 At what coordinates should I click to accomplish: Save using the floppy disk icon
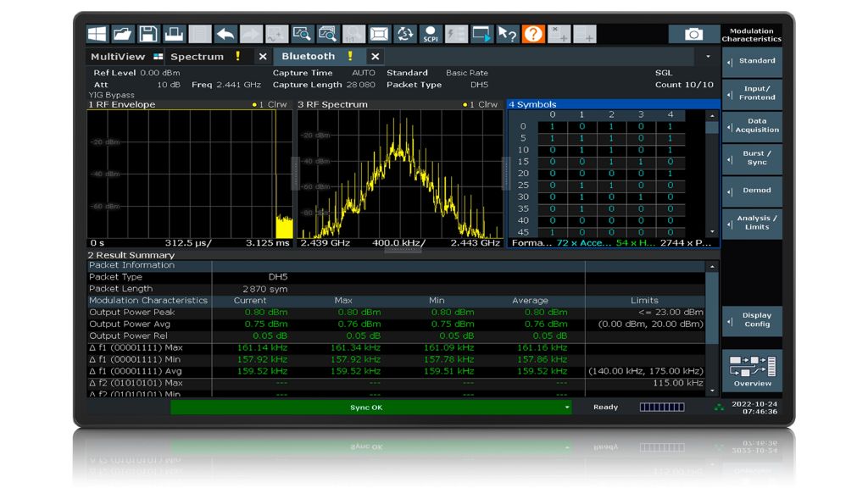pyautogui.click(x=148, y=34)
